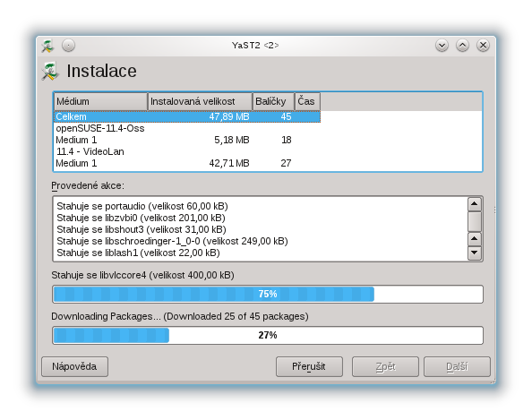This screenshot has width=532, height=420.
Task: Minimize the YaST2 window with the down-chevron button
Action: coord(442,45)
